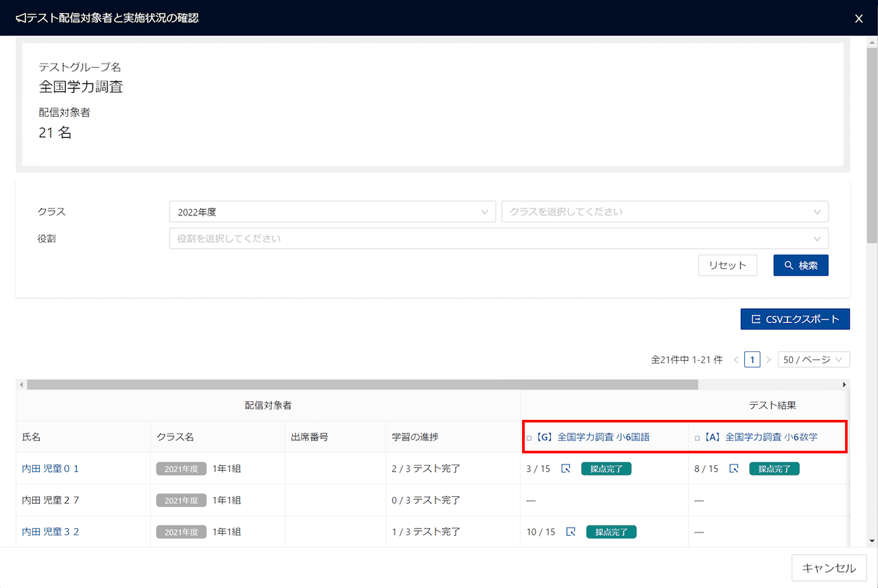The image size is (878, 588).
Task: Click the リセット button
Action: pos(727,266)
